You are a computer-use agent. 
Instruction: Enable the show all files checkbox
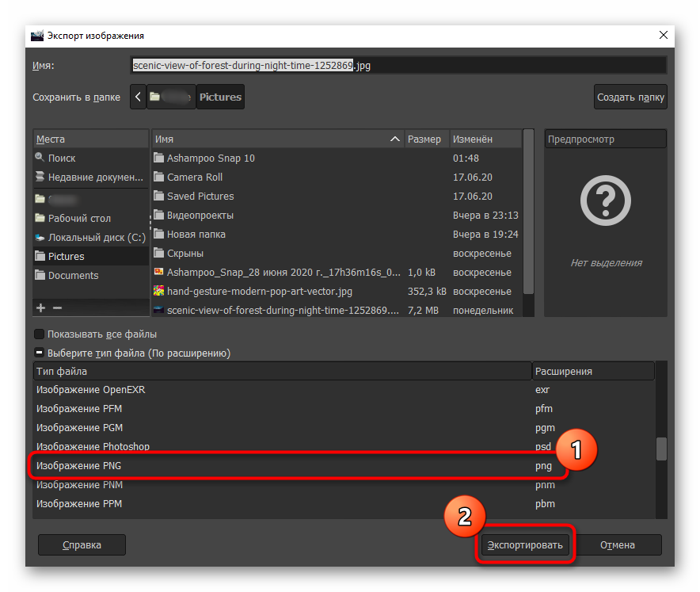pyautogui.click(x=40, y=334)
